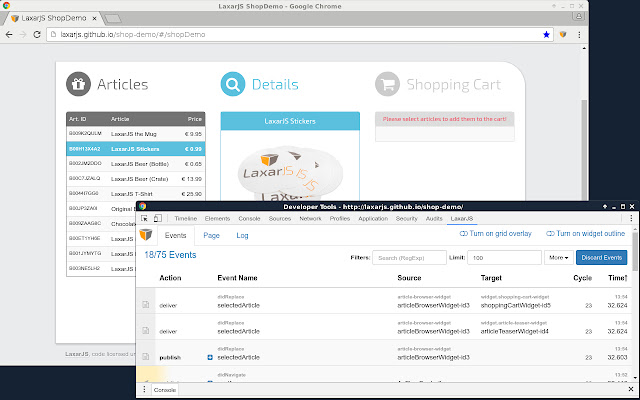The height and width of the screenshot is (400, 640).
Task: Open the Console DevTools tab
Action: tap(249, 218)
